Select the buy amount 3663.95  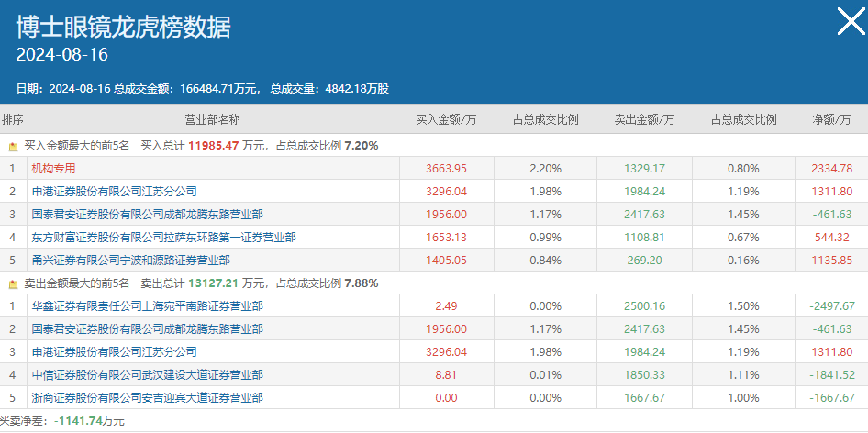tap(446, 168)
